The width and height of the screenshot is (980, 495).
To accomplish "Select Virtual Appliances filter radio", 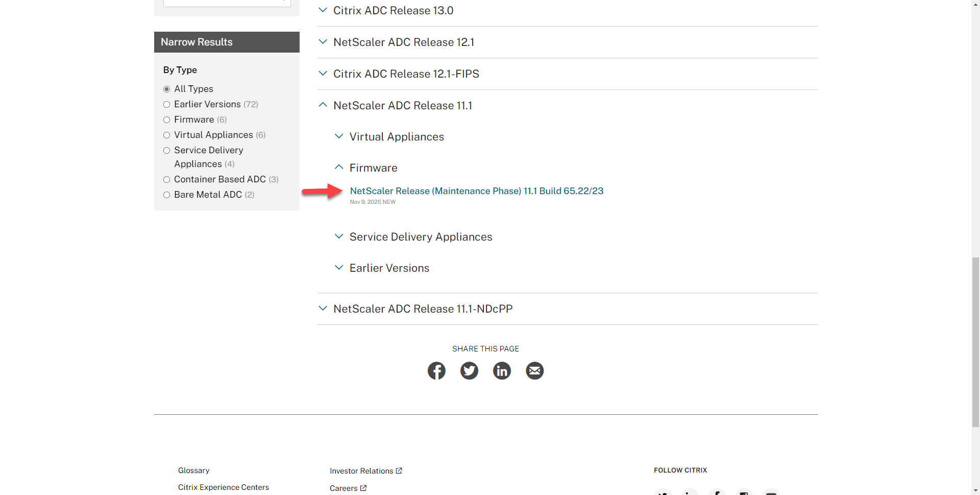I will tap(166, 135).
